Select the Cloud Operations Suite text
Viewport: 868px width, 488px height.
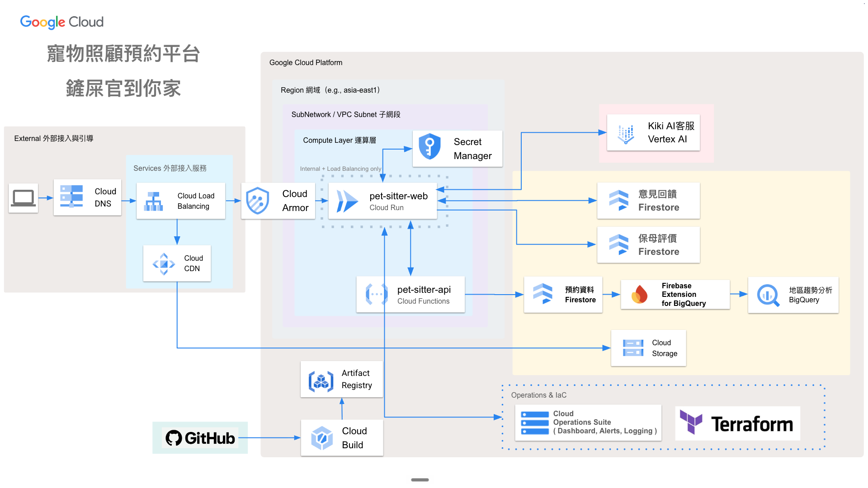[605, 422]
